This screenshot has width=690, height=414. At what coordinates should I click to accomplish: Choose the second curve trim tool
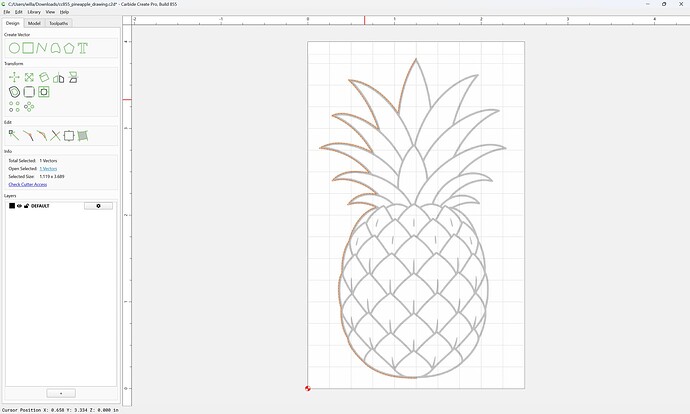[x=42, y=136]
